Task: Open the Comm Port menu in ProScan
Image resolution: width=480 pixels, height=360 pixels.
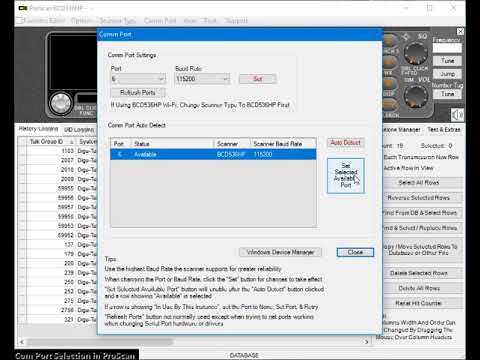Action: (160, 21)
